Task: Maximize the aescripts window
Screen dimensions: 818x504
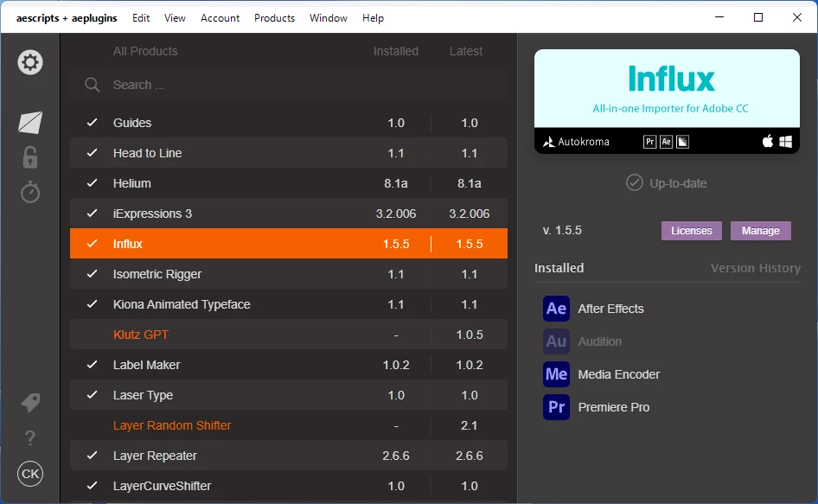Action: click(x=758, y=17)
